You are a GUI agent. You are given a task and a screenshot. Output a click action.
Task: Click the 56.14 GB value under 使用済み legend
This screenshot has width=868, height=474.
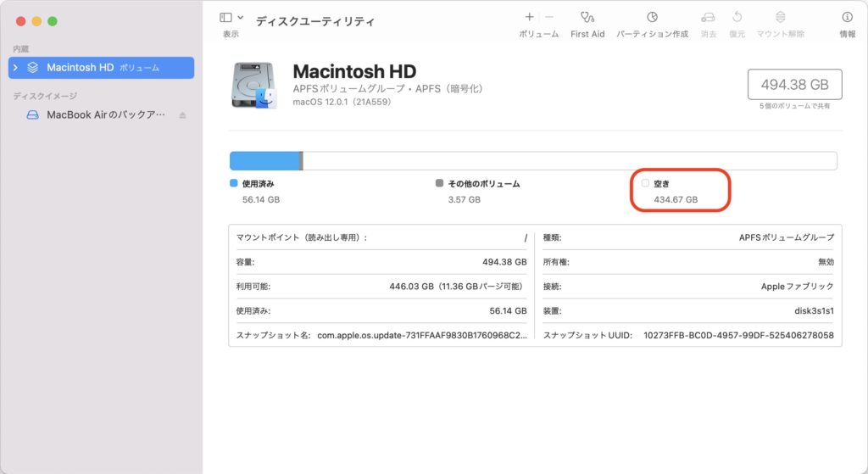[261, 199]
